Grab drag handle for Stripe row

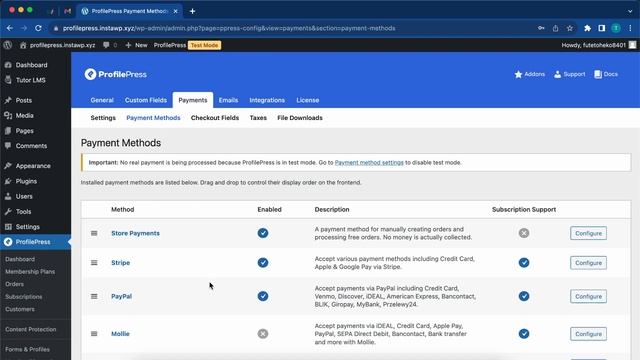pyautogui.click(x=94, y=262)
